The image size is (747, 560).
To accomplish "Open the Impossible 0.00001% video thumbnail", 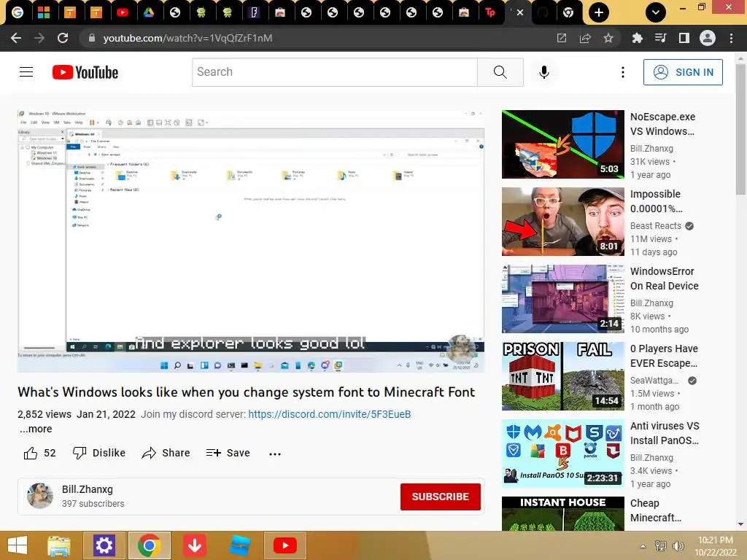I will pos(562,222).
